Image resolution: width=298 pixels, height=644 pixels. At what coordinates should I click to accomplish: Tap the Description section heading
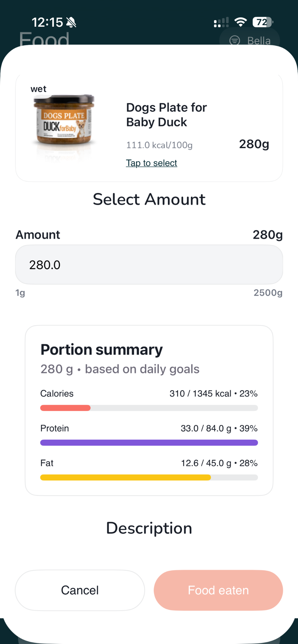149,528
